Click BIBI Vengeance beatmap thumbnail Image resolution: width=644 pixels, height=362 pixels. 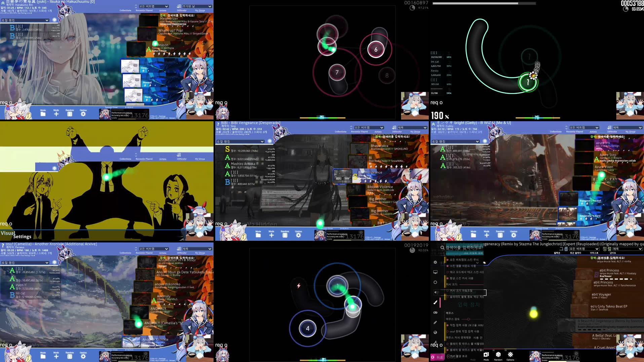tap(343, 176)
